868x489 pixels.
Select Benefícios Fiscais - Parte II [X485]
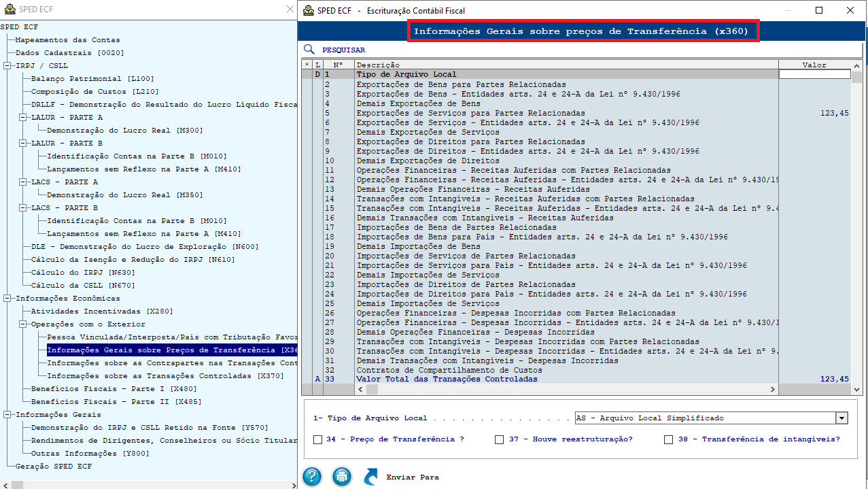tap(116, 402)
